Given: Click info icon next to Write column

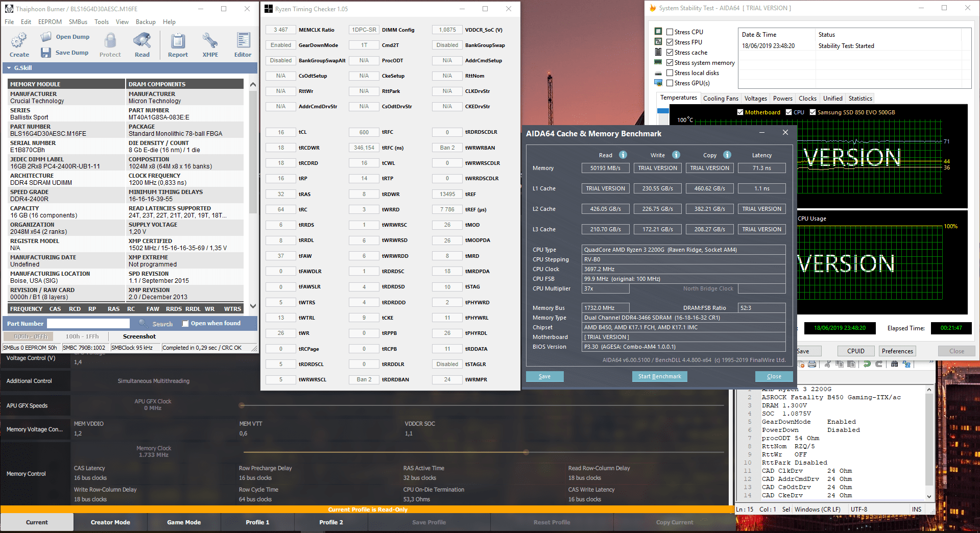Looking at the screenshot, I should pyautogui.click(x=676, y=155).
